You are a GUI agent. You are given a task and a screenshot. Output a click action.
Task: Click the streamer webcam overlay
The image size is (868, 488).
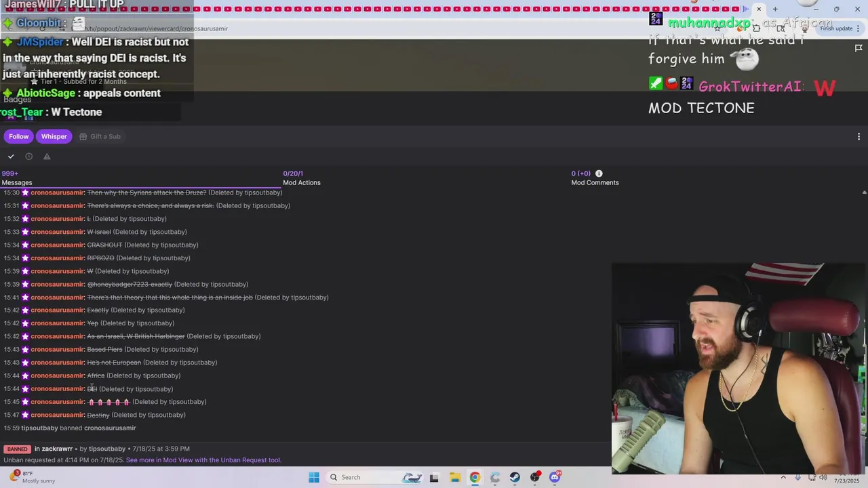point(739,368)
